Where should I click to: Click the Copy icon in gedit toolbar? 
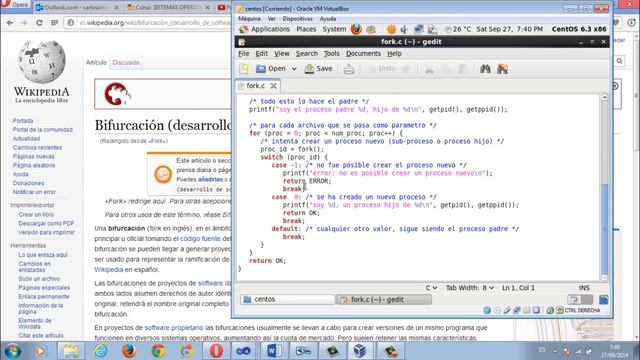pyautogui.click(x=447, y=69)
